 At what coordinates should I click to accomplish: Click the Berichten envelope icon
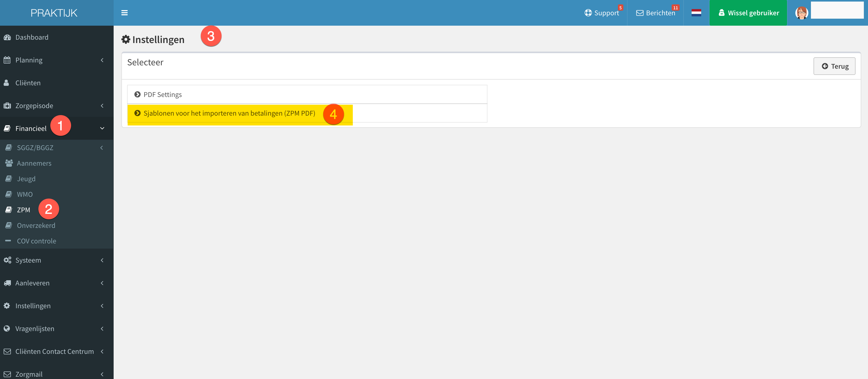pyautogui.click(x=639, y=13)
